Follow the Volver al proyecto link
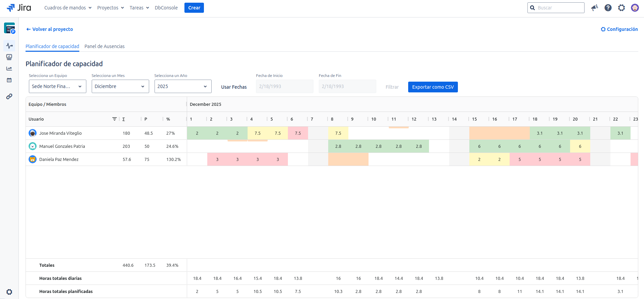 click(x=49, y=29)
